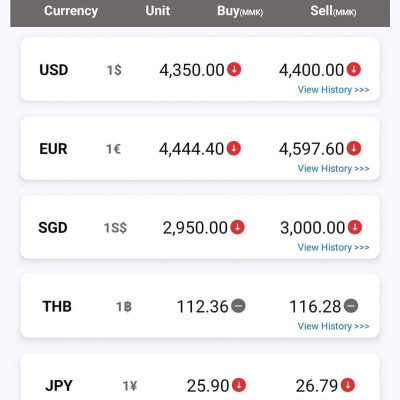Click the SGD buy rate down-arrow icon
The image size is (400, 400).
pos(237,227)
